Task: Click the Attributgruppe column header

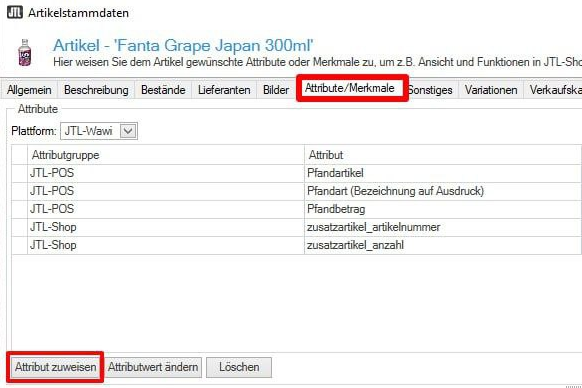Action: pyautogui.click(x=166, y=155)
